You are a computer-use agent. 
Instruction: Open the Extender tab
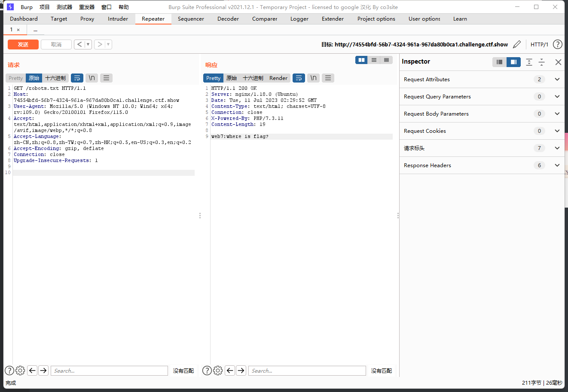[x=333, y=18]
